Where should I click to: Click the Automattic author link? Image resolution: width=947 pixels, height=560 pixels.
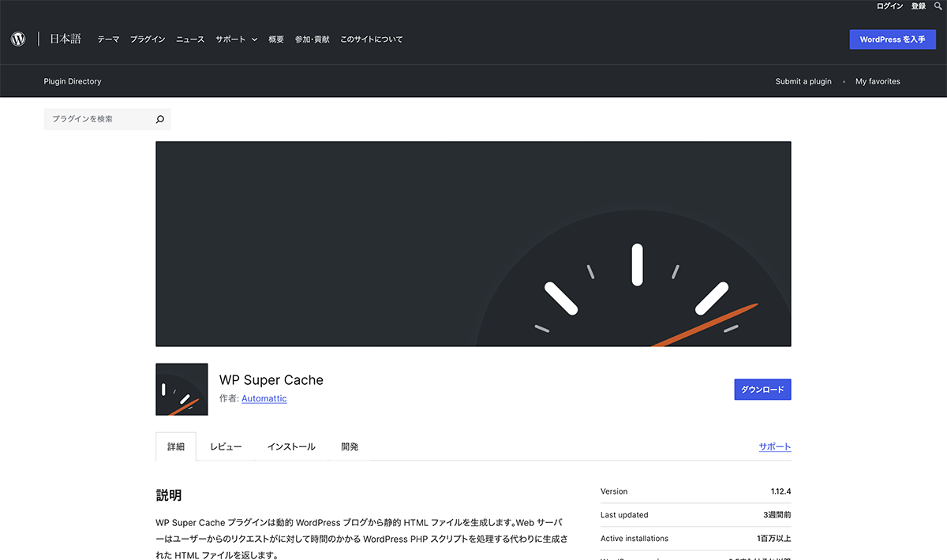(264, 399)
